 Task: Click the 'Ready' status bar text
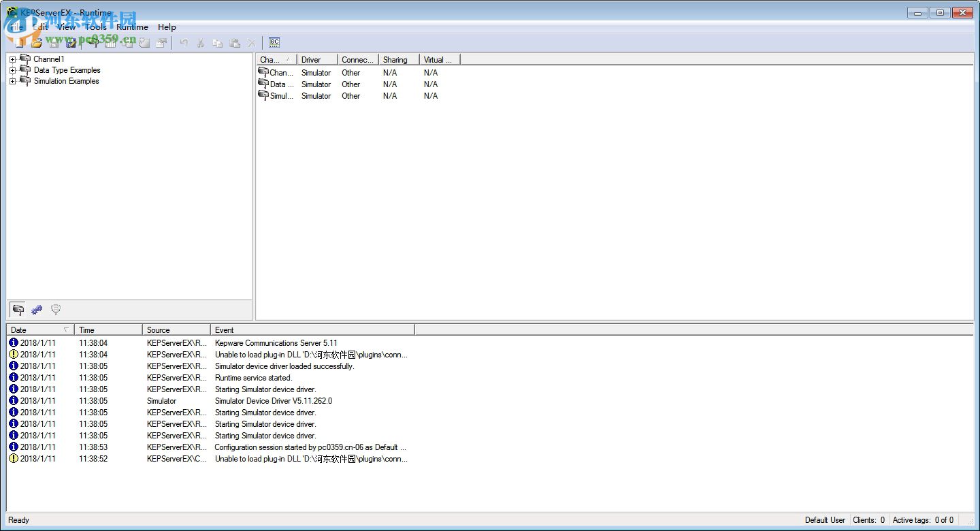pyautogui.click(x=18, y=520)
